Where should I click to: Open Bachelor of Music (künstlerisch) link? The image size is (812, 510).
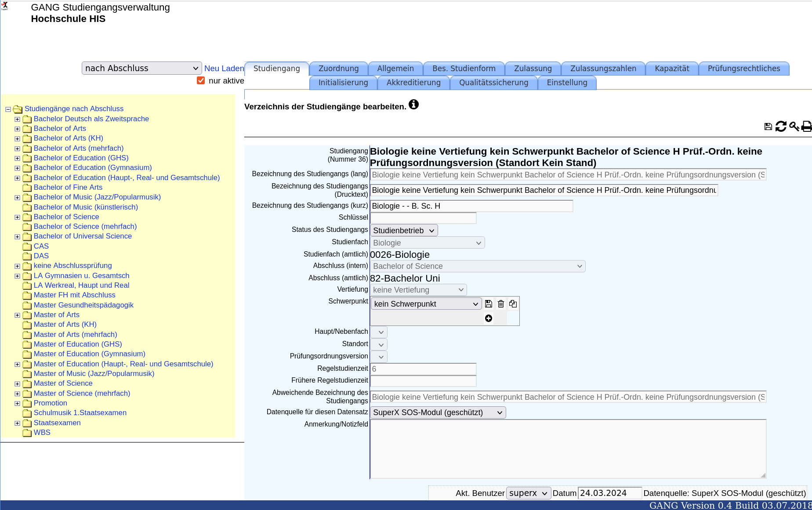pyautogui.click(x=86, y=207)
